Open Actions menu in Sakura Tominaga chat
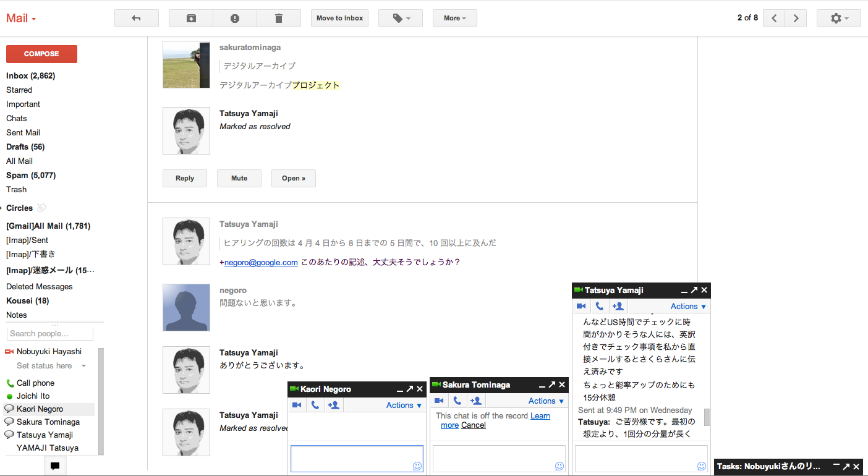The width and height of the screenshot is (868, 476). (x=547, y=401)
